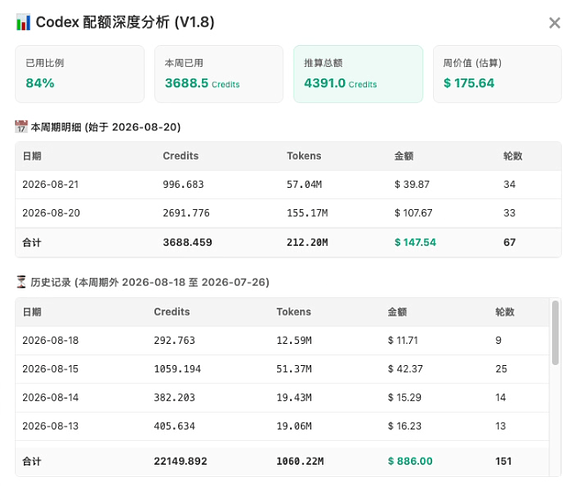Click the bar chart icon in title
Image resolution: width=574 pixels, height=500 pixels.
23,22
